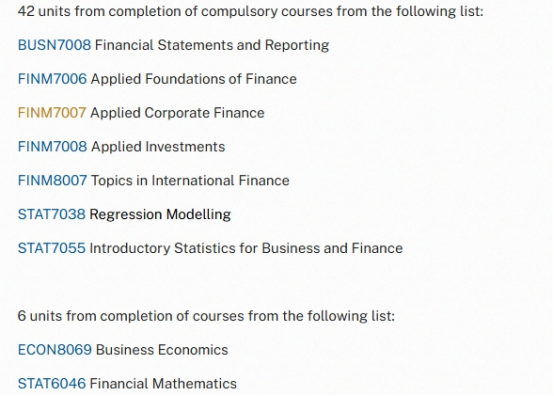
Task: Click the Business Economics course title
Action: [162, 350]
